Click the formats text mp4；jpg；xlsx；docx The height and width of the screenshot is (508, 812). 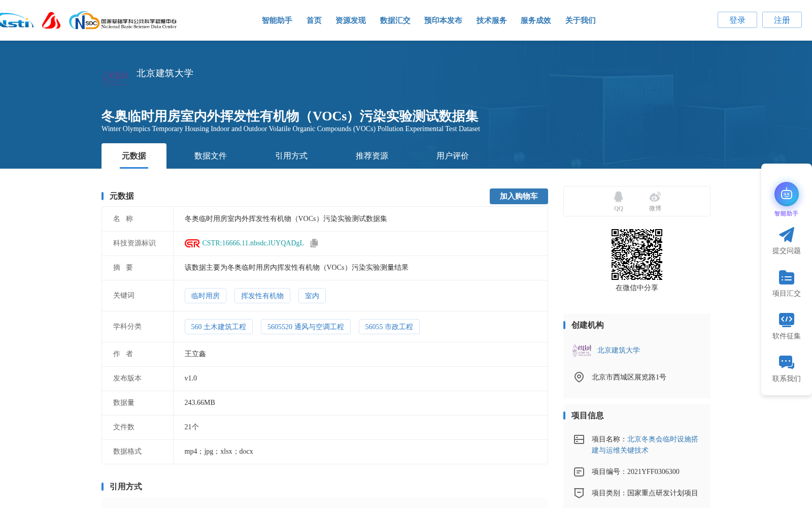click(219, 452)
